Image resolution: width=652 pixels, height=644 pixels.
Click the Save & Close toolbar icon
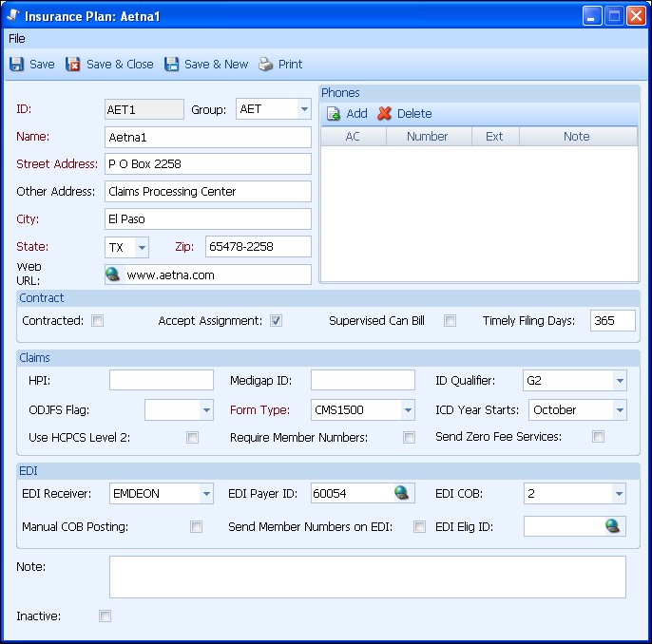coord(73,65)
